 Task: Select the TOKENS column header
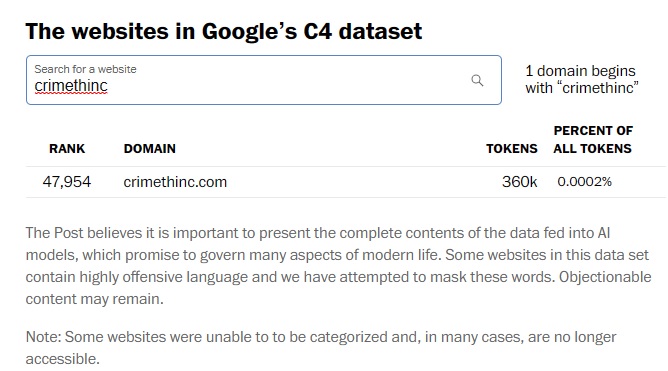[x=512, y=148]
